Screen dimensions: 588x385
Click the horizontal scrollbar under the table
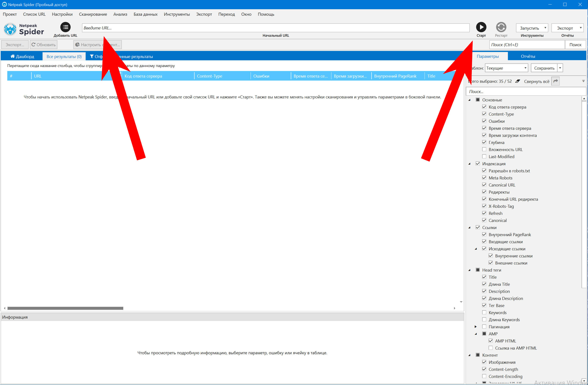(65, 308)
